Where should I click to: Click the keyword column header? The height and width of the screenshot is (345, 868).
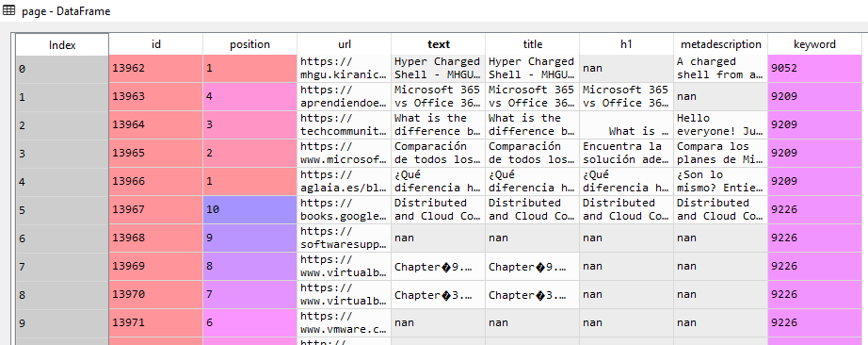click(x=815, y=44)
